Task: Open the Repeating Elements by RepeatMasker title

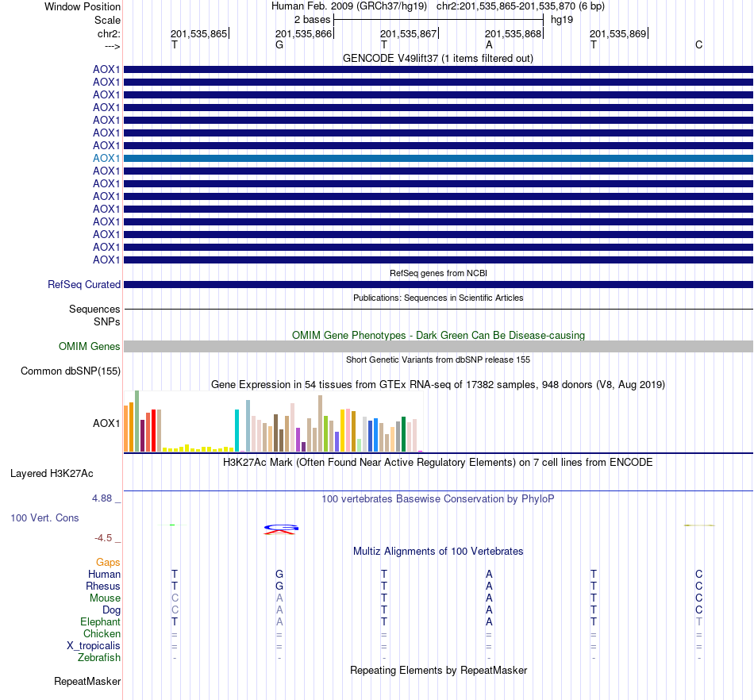Action: coord(438,671)
